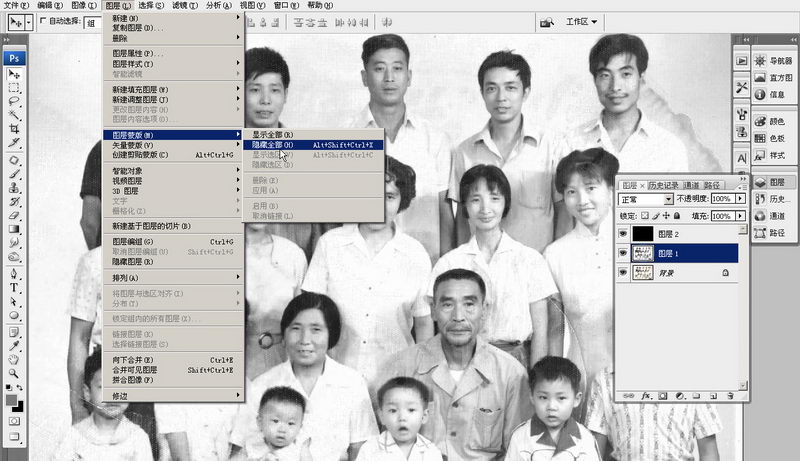800x461 pixels.
Task: Select the Pen tool
Action: click(14, 274)
